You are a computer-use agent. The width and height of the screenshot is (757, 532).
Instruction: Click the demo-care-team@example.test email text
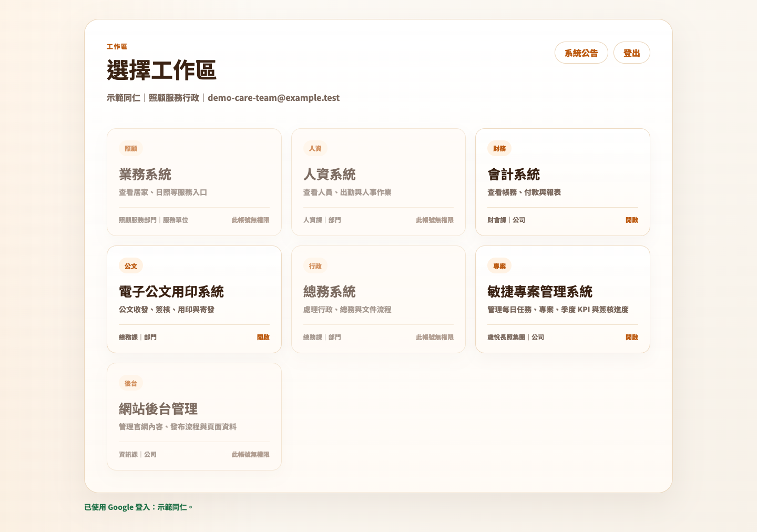coord(273,98)
